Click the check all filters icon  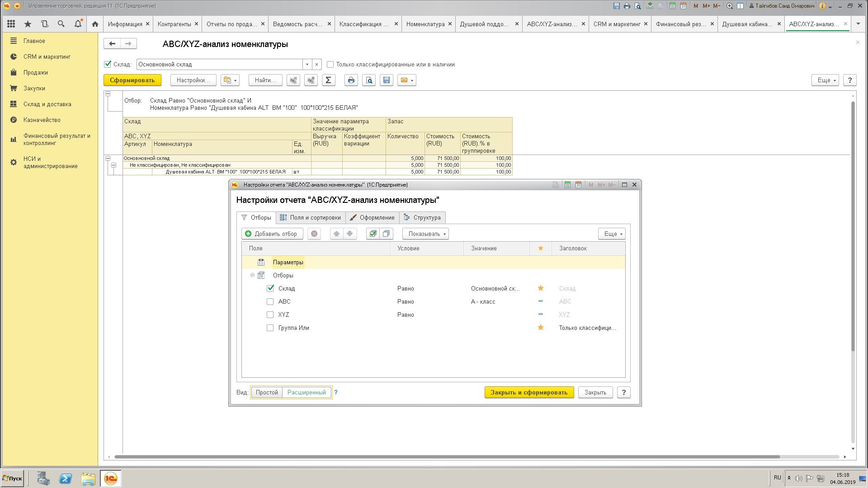pyautogui.click(x=373, y=234)
